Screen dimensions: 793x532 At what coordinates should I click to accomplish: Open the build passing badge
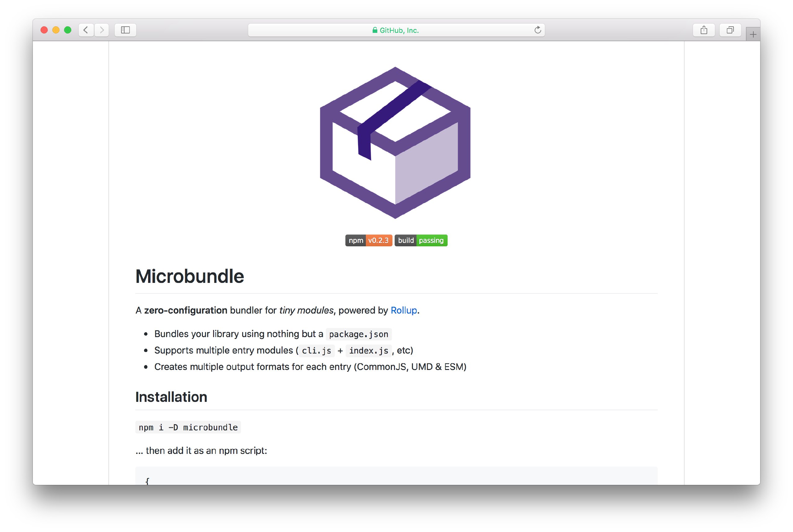(421, 240)
